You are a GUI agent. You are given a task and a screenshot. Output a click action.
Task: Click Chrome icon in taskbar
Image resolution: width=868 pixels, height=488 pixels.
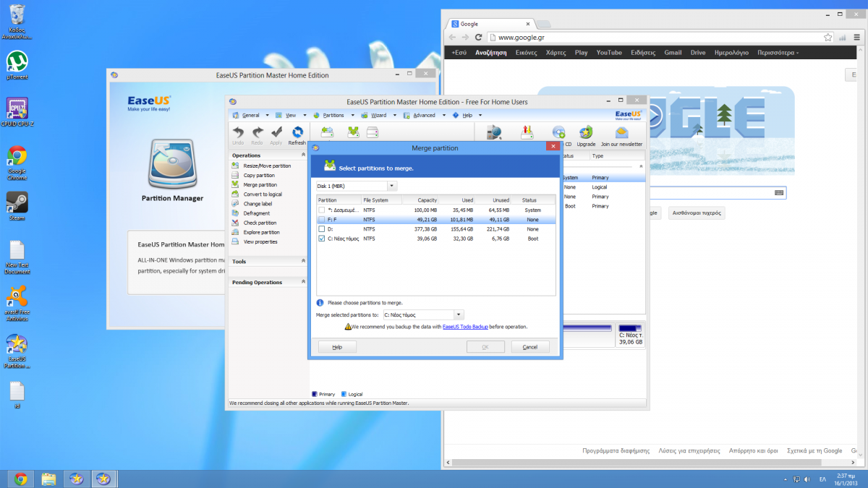(x=21, y=479)
